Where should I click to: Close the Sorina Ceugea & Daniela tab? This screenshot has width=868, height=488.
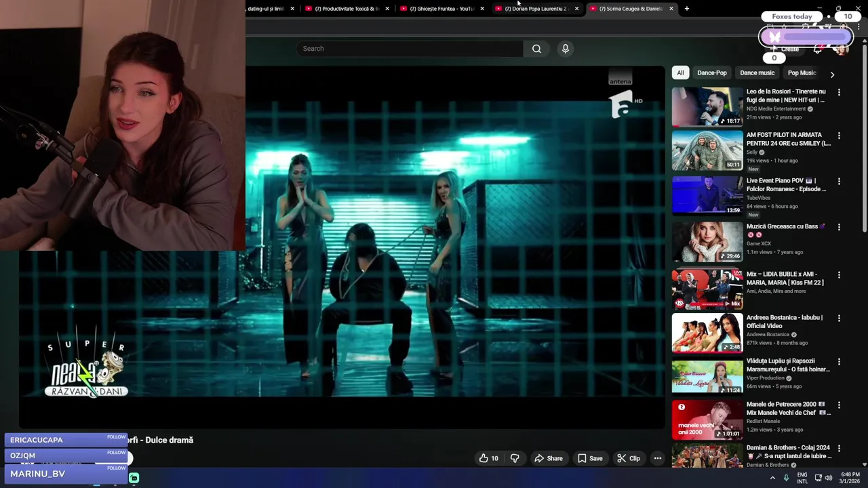671,9
